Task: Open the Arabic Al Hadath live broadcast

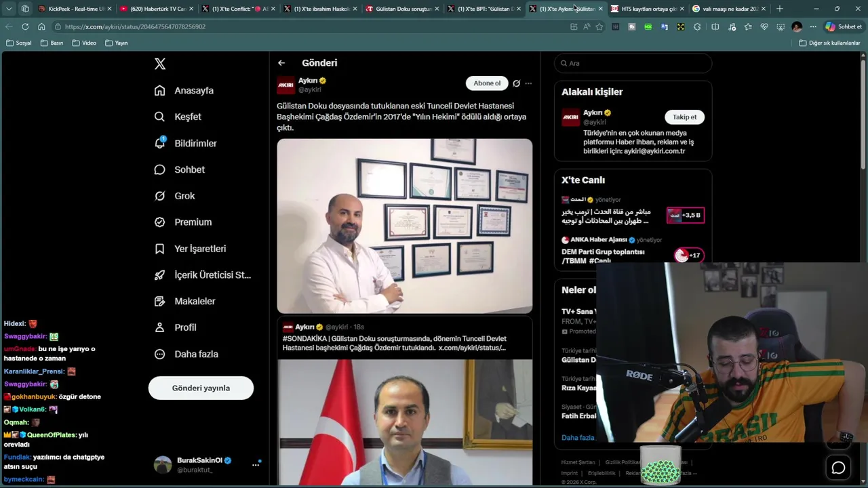Action: [633, 211]
